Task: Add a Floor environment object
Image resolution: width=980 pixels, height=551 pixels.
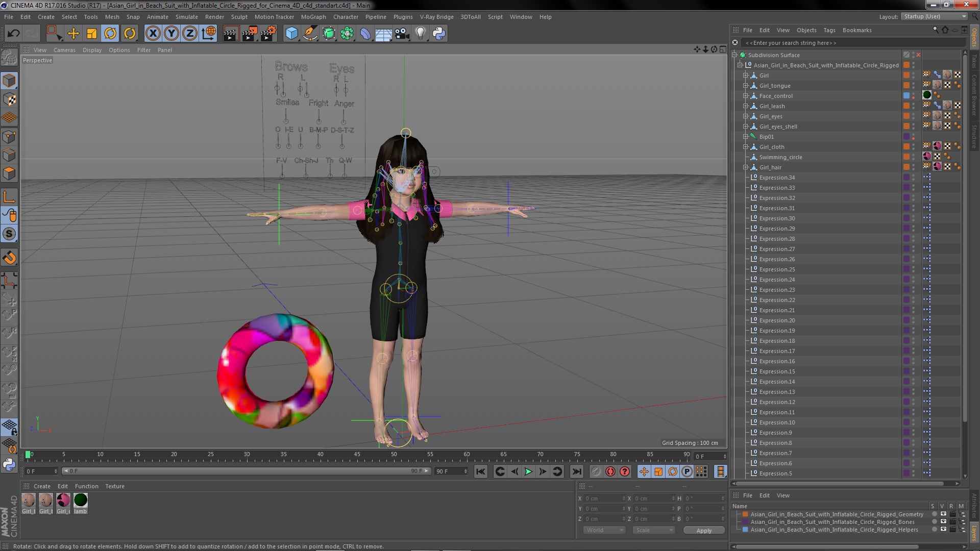Action: tap(384, 34)
